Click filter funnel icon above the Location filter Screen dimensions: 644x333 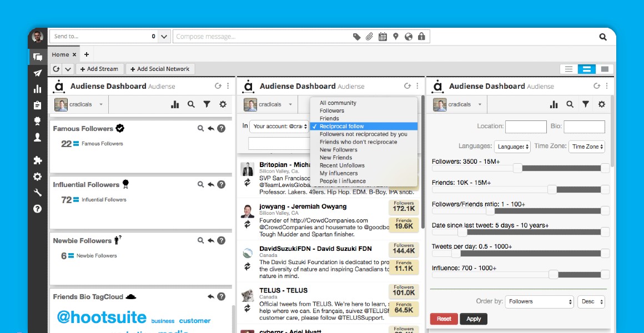click(x=586, y=104)
